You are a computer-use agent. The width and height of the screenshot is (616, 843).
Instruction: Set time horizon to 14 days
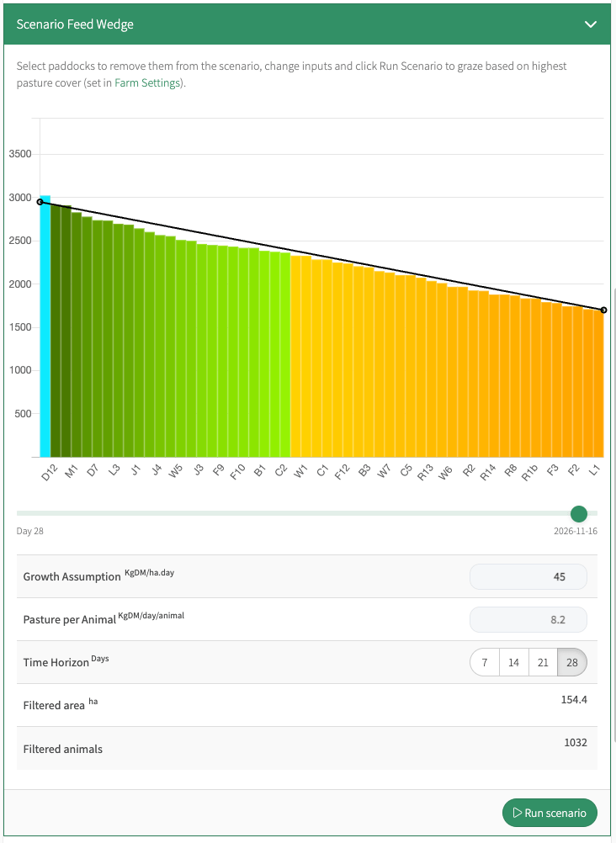(514, 662)
